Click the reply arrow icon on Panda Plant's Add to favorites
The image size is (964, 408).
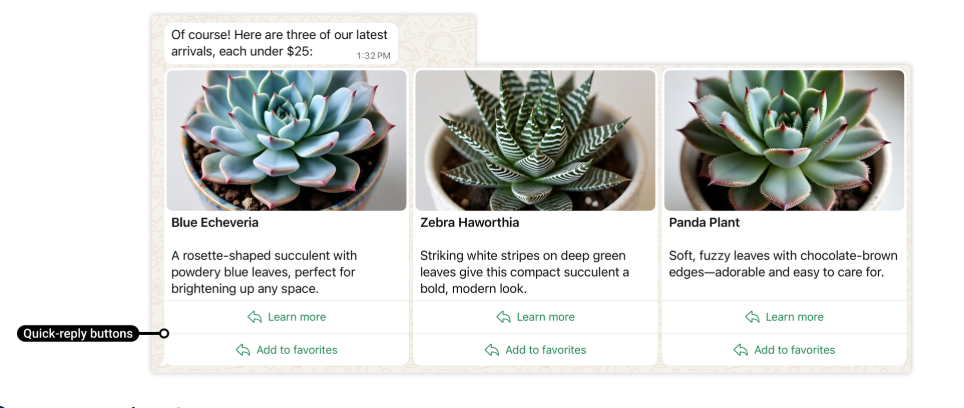tap(740, 350)
